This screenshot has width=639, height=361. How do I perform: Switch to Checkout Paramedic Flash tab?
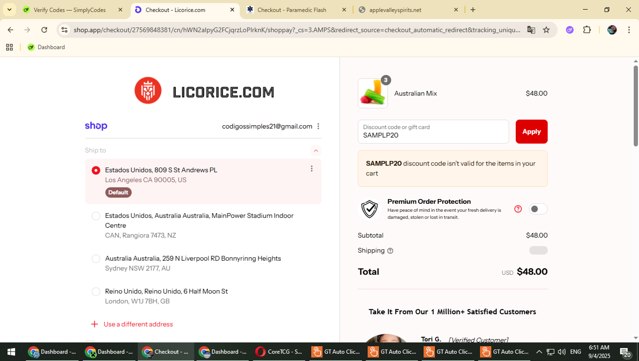click(x=297, y=10)
